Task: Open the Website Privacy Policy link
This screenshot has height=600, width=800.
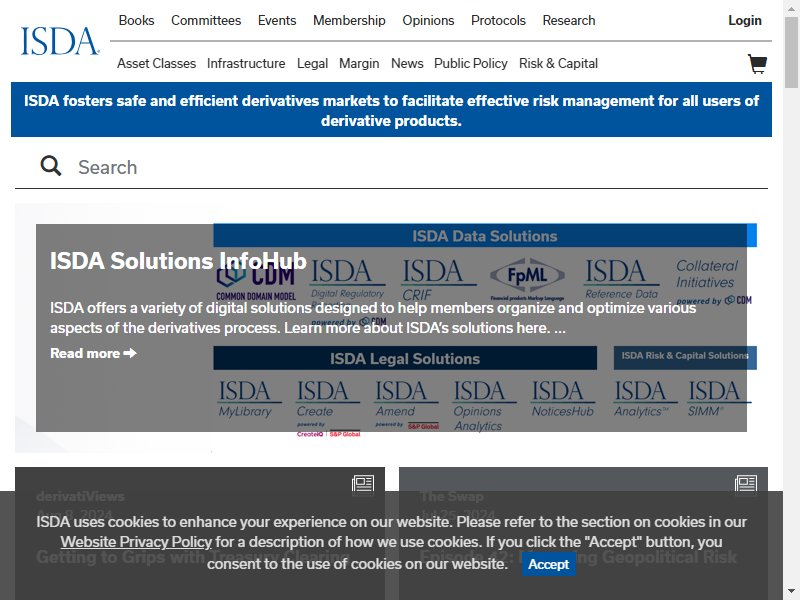Action: pyautogui.click(x=136, y=542)
